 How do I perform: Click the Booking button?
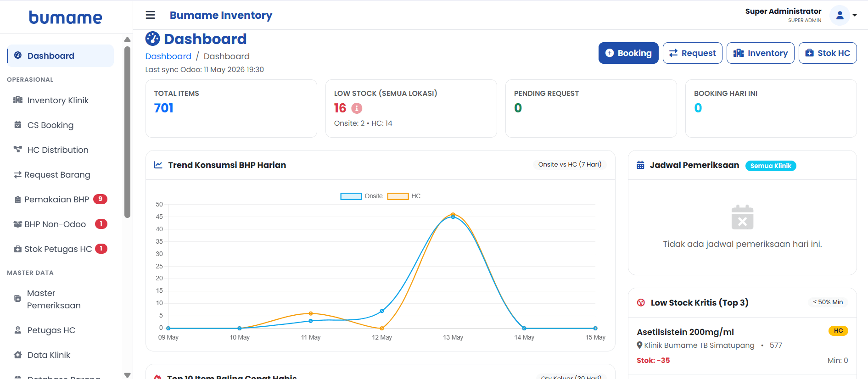click(x=628, y=53)
